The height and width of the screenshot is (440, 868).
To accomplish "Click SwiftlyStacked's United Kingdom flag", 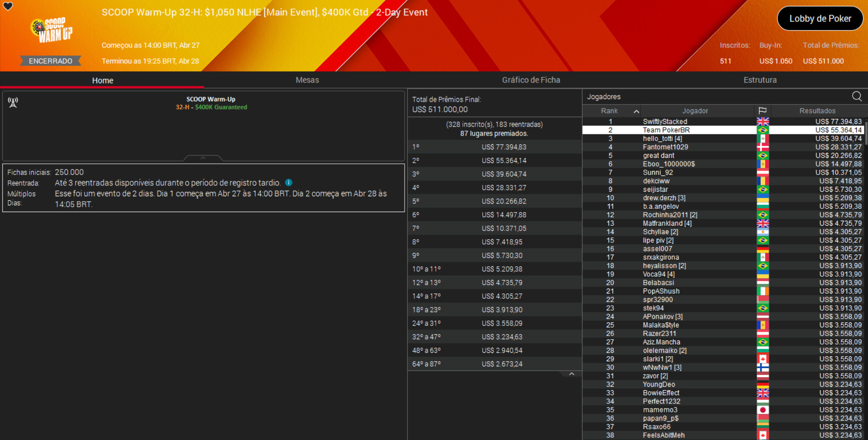I will [763, 122].
